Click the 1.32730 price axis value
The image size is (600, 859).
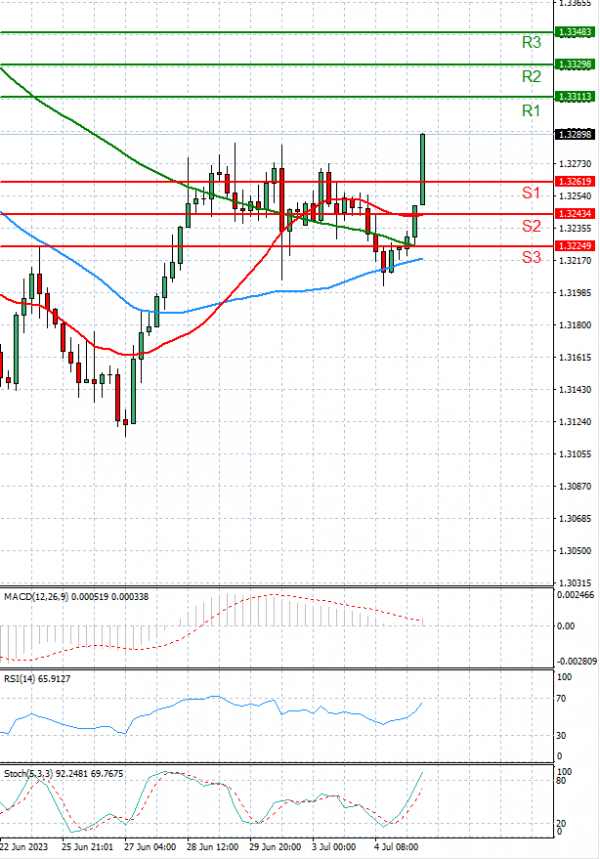pyautogui.click(x=575, y=164)
